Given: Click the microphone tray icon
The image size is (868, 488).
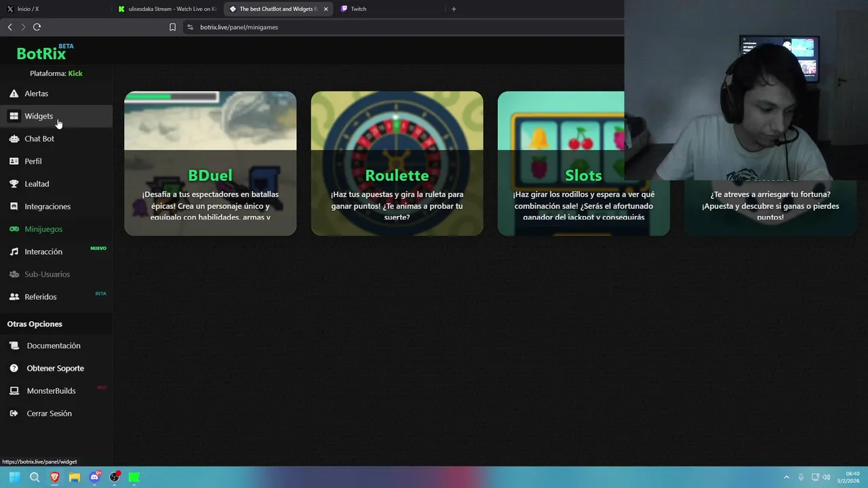Looking at the screenshot, I should coord(801,477).
